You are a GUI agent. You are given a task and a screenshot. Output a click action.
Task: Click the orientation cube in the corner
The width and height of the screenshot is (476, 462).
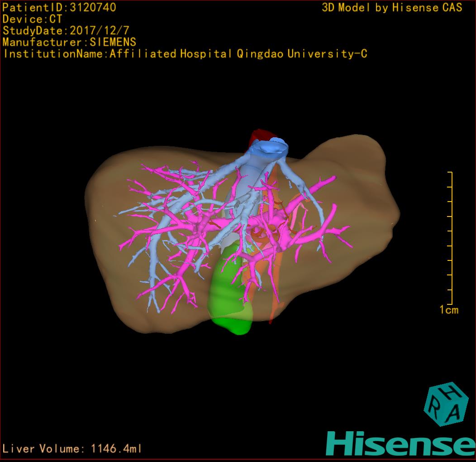point(446,404)
